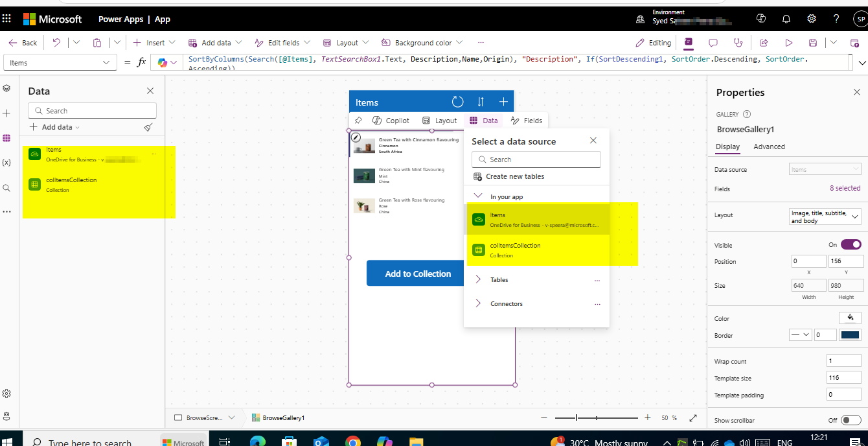
Task: Click Add data in Data panel
Action: click(x=55, y=127)
